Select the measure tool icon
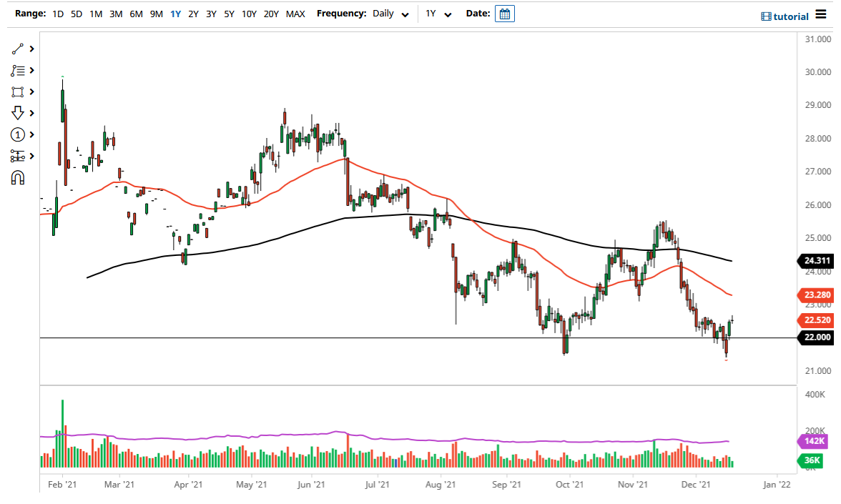Screen dimensions: 841x504 pos(18,156)
